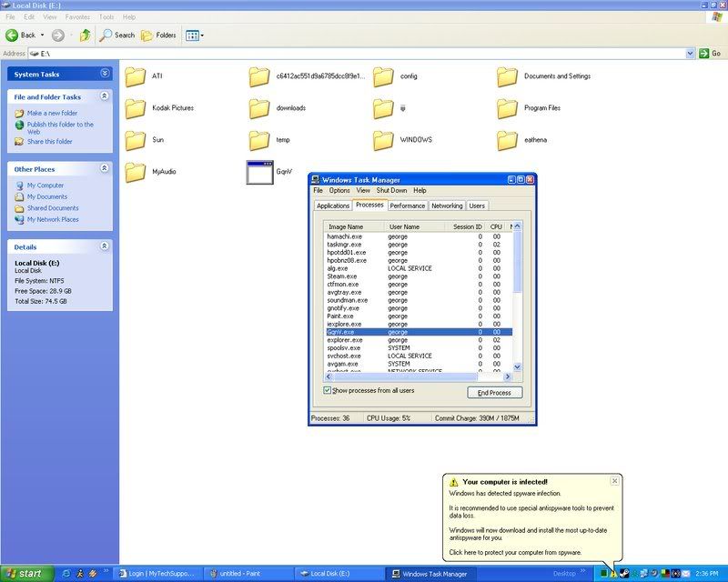Click the End Process button

pos(494,393)
